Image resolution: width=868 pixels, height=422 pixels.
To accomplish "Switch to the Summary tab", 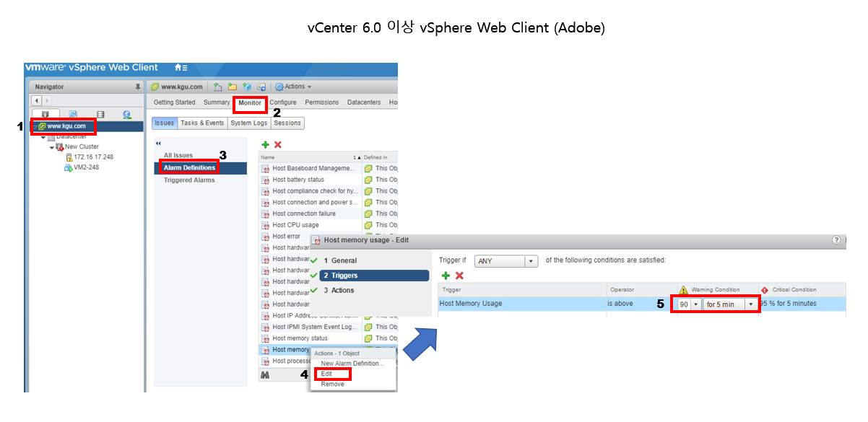I will [217, 102].
